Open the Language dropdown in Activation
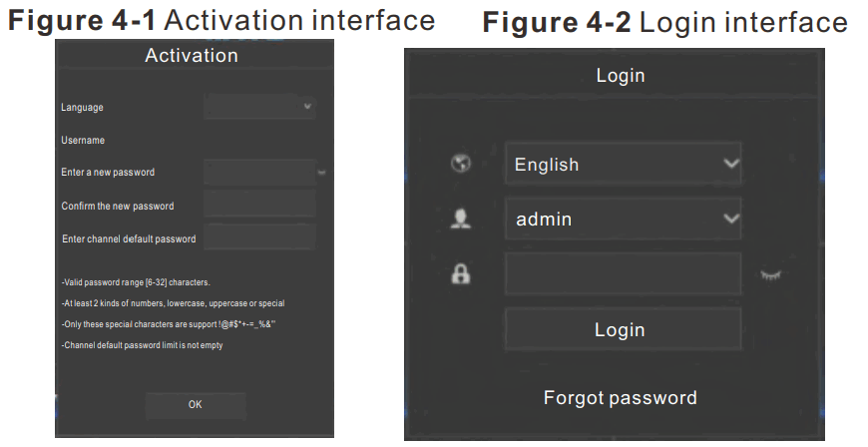This screenshot has width=868, height=447. click(259, 107)
